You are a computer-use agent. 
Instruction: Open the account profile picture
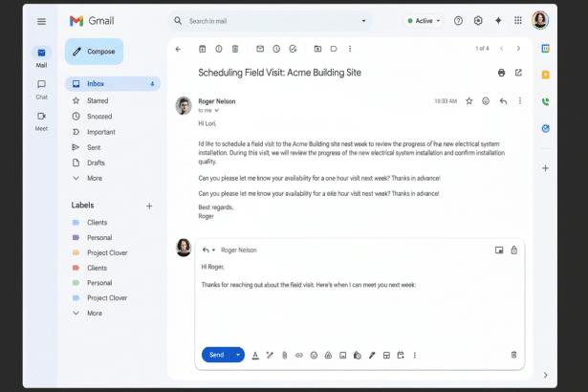coord(540,20)
